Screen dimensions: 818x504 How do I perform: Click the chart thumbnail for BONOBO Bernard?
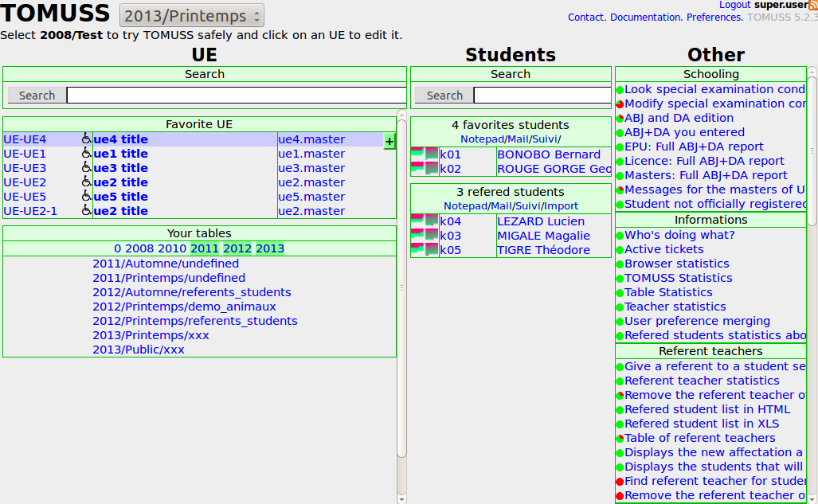click(x=423, y=154)
